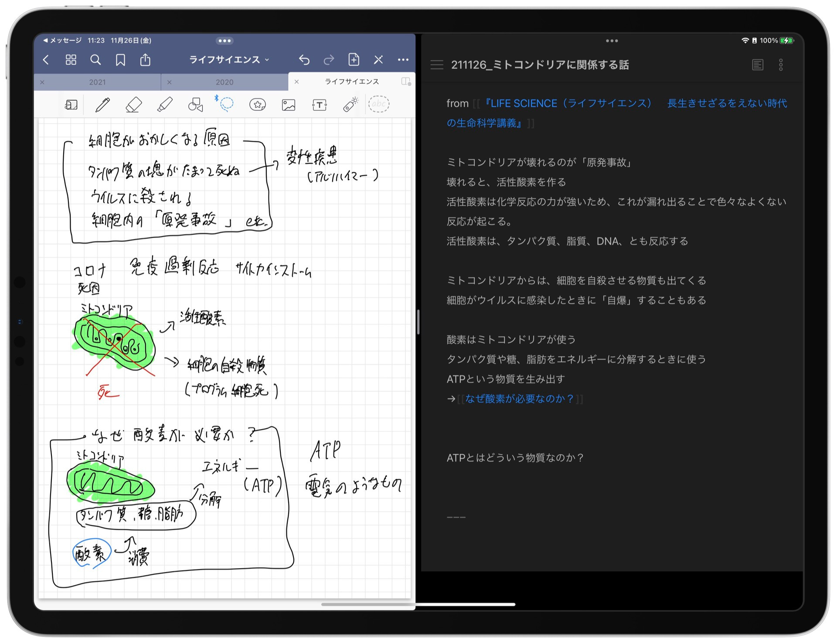
Task: Select the Text box tool
Action: pyautogui.click(x=320, y=105)
